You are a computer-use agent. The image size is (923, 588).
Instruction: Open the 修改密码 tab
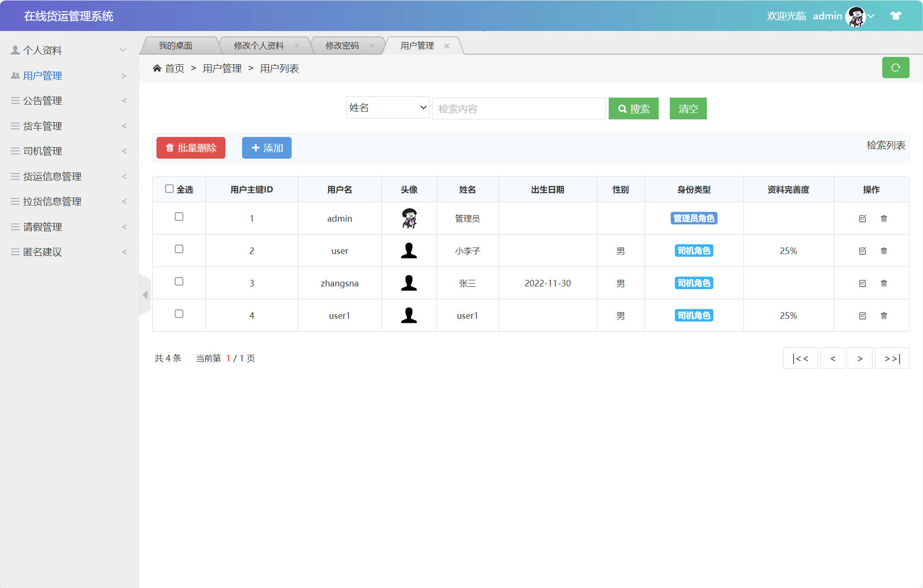point(342,45)
